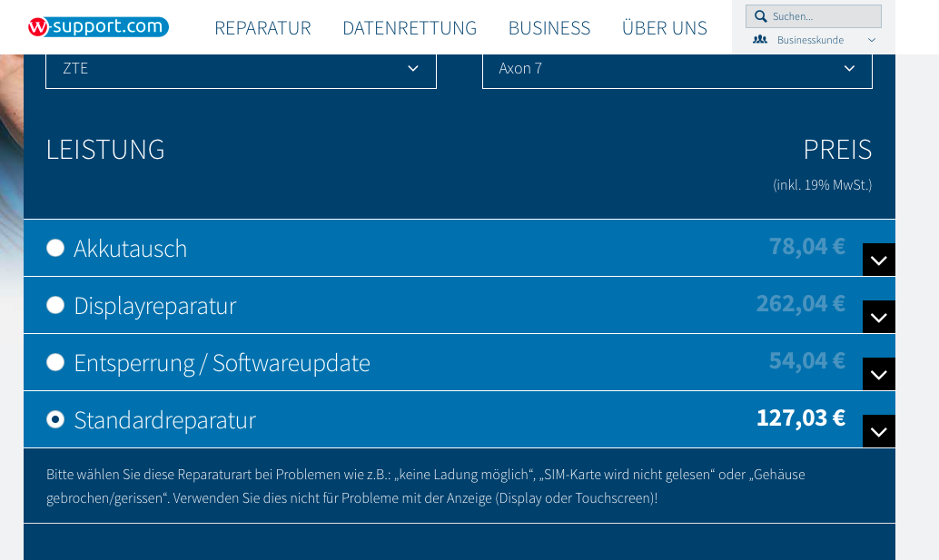Image resolution: width=939 pixels, height=560 pixels.
Task: Click the 262,04 € price
Action: (801, 303)
